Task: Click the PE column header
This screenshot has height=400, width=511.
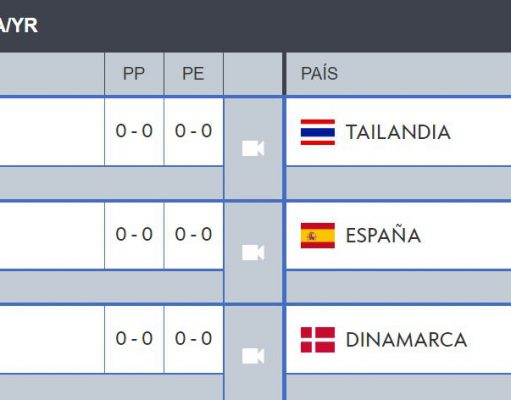Action: click(193, 74)
